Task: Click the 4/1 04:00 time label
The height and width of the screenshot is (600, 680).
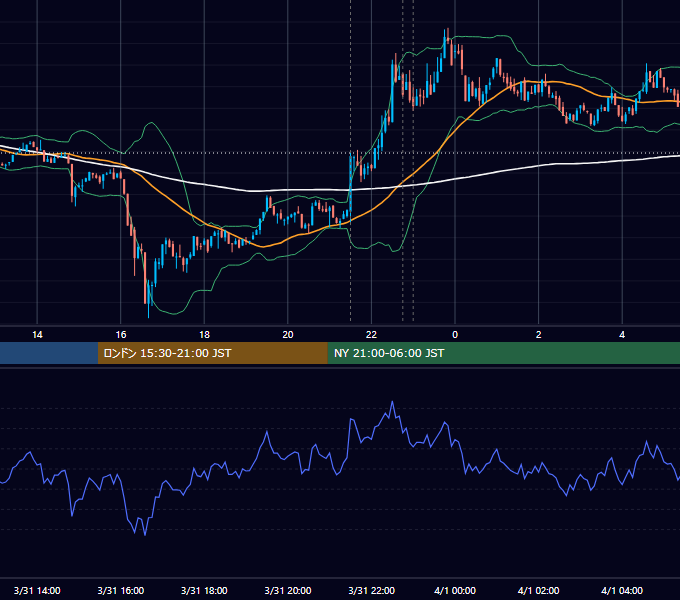Action: click(622, 590)
